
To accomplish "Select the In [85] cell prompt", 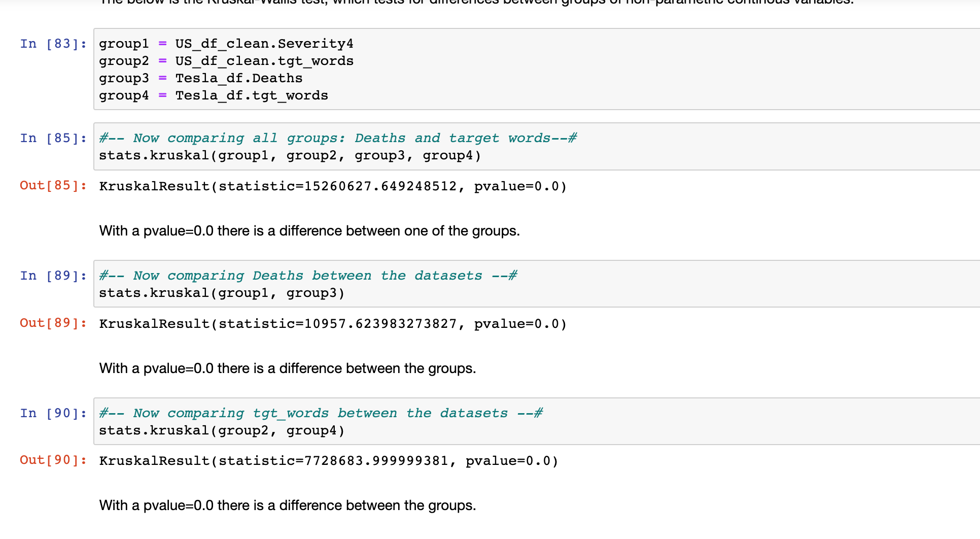I will [53, 139].
